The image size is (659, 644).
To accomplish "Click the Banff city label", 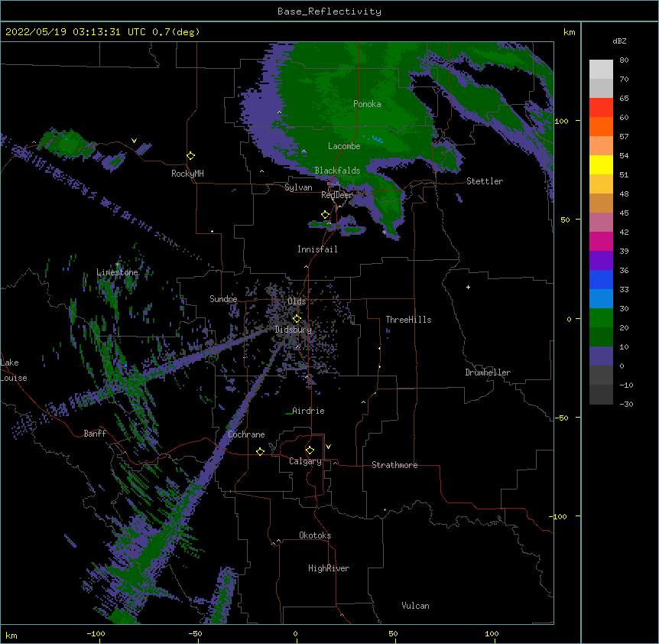I will coord(95,434).
